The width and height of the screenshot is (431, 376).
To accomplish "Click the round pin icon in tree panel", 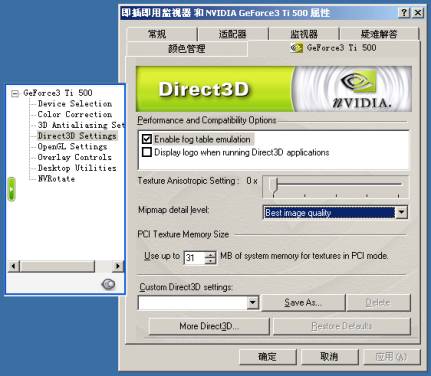I will 108,284.
